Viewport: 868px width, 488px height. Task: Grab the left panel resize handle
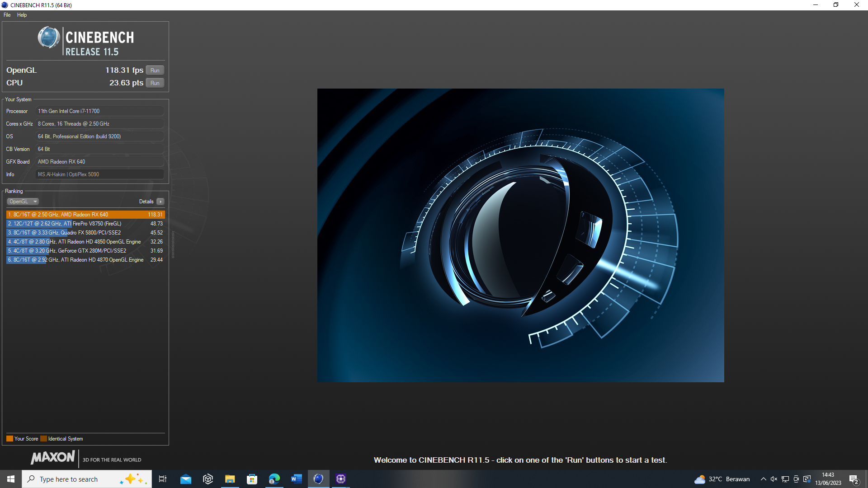173,244
